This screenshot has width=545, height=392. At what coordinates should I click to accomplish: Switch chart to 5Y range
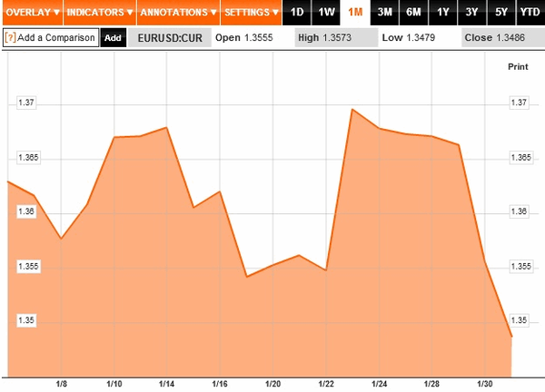coord(501,13)
